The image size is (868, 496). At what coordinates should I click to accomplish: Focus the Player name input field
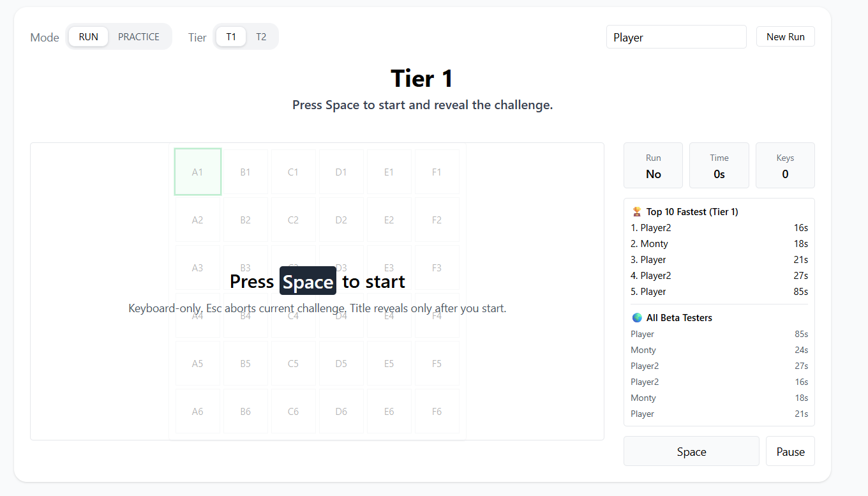[676, 37]
